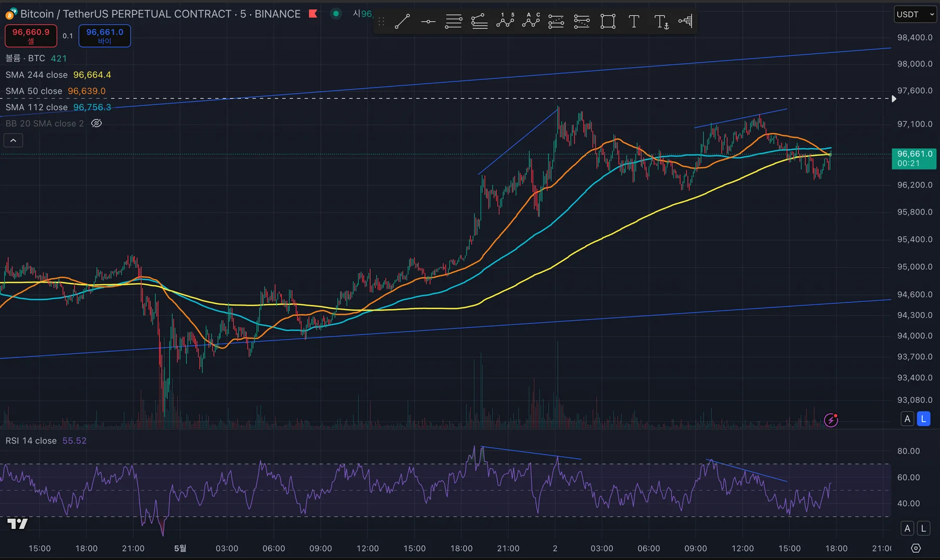940x560 pixels.
Task: Choose the Fib retracement tool
Action: point(453,21)
